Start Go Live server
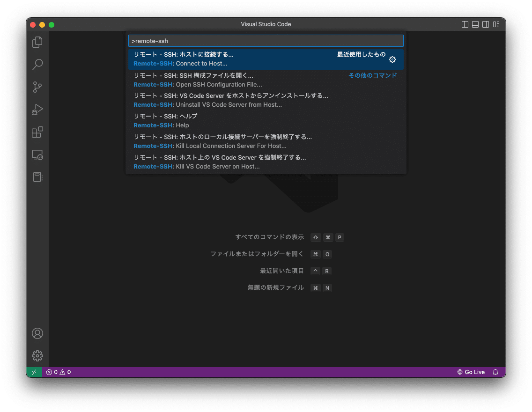Image resolution: width=532 pixels, height=412 pixels. click(x=471, y=372)
